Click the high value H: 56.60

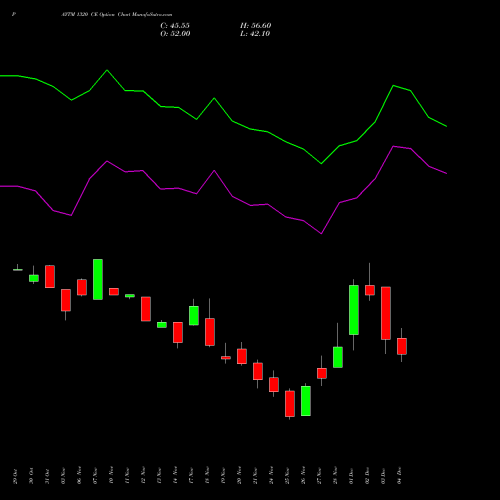click(x=256, y=26)
